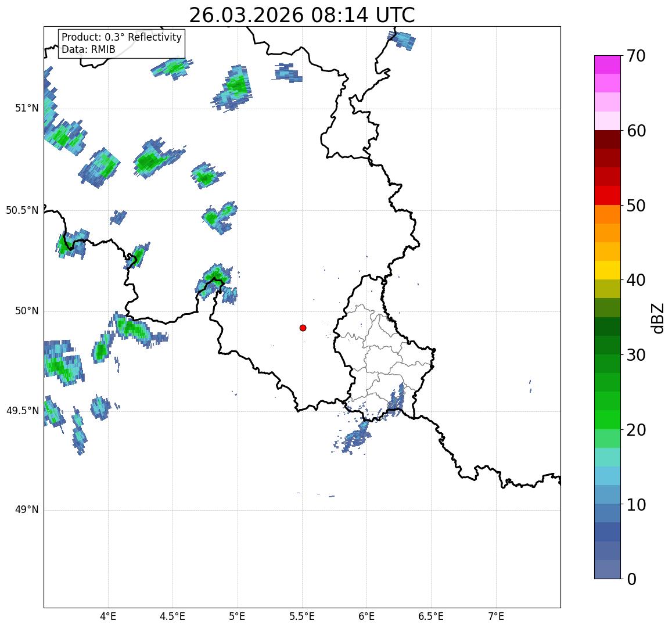Click the longitude label 5°E
This screenshot has height=628, width=672.
coord(237,616)
